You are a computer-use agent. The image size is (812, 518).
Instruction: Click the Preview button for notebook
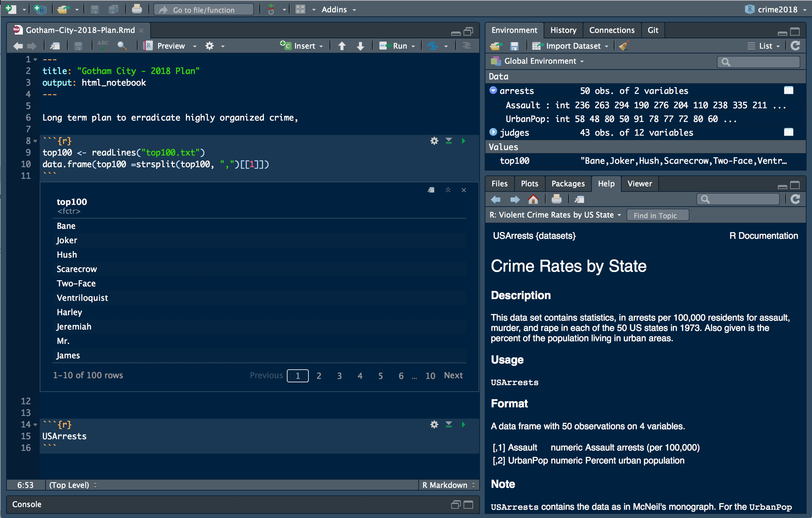pos(167,45)
